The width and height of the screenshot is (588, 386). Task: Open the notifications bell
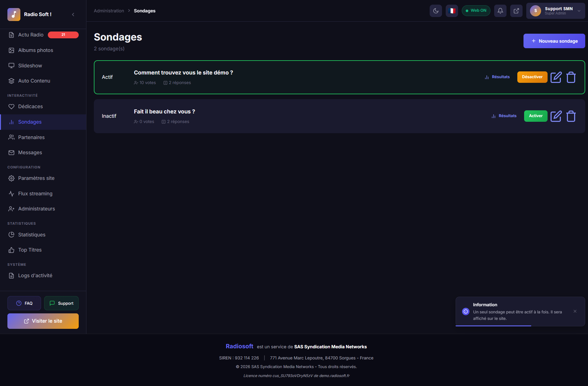(x=500, y=11)
